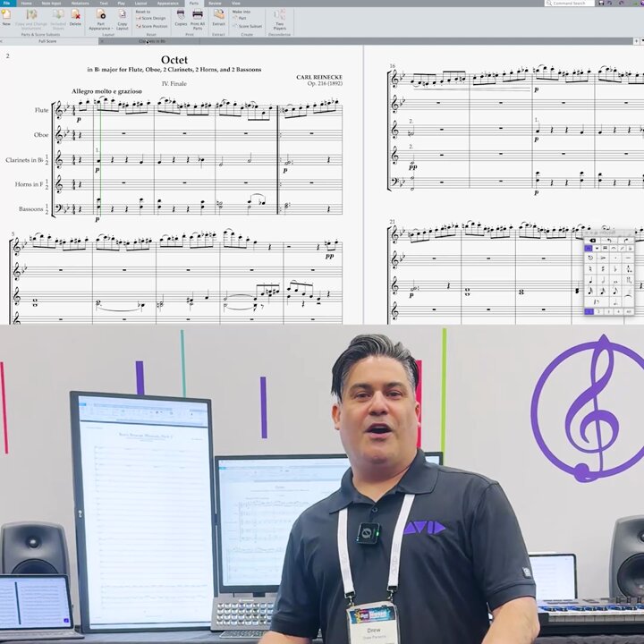The image size is (644, 644).
Task: Make selection into a Part
Action: [x=240, y=18]
